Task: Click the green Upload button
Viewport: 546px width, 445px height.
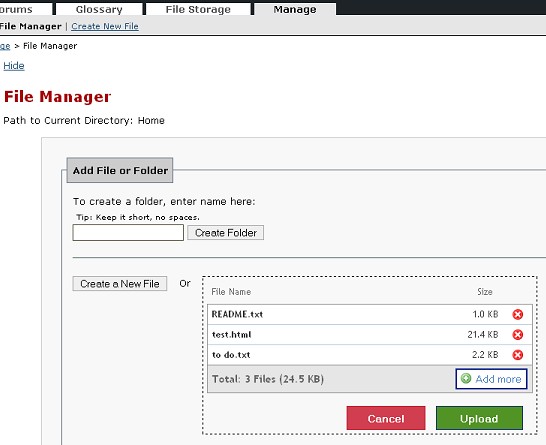Action: [x=479, y=418]
